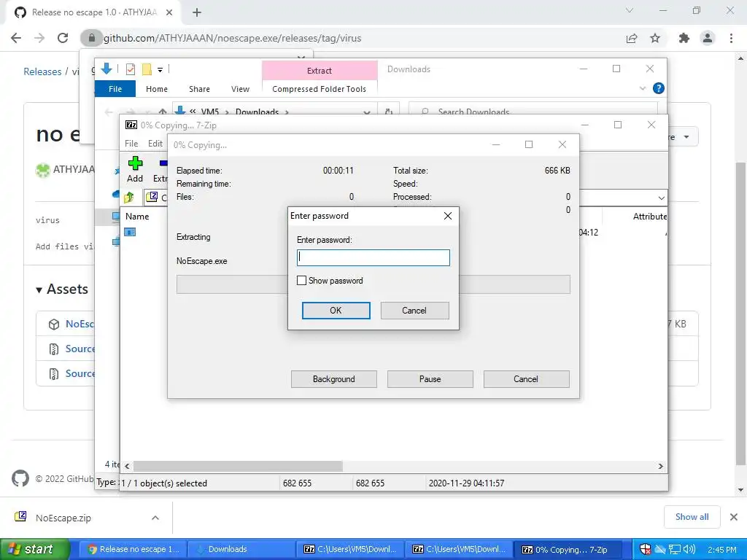
Task: Open a new Chrome tab
Action: pyautogui.click(x=197, y=12)
